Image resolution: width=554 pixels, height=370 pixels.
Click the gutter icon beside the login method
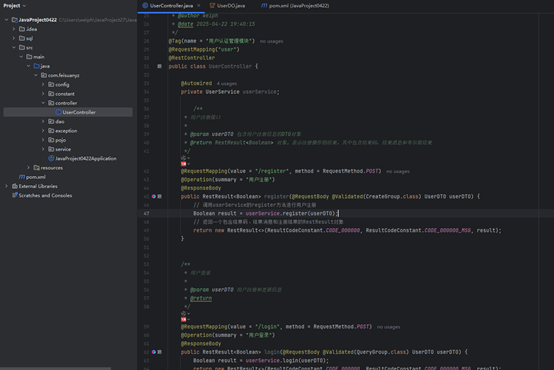coord(154,352)
